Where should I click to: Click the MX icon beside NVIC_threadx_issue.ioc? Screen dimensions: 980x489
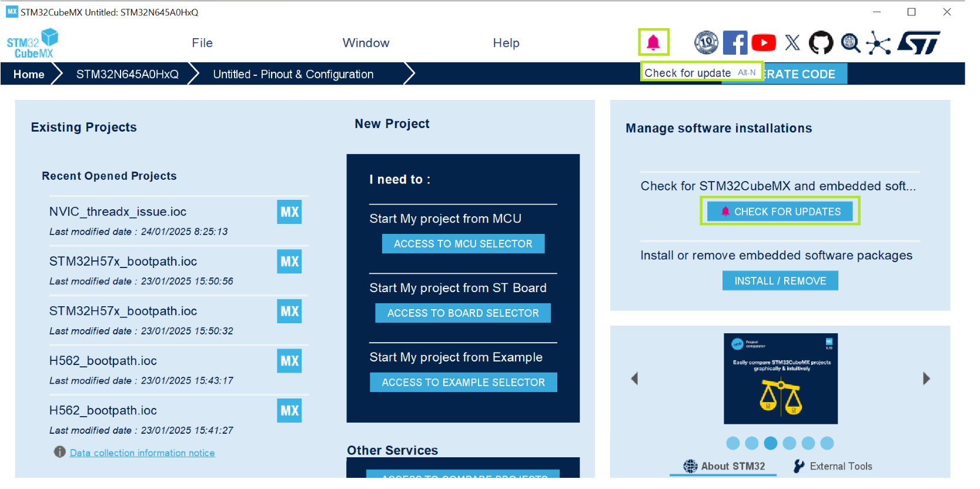289,212
